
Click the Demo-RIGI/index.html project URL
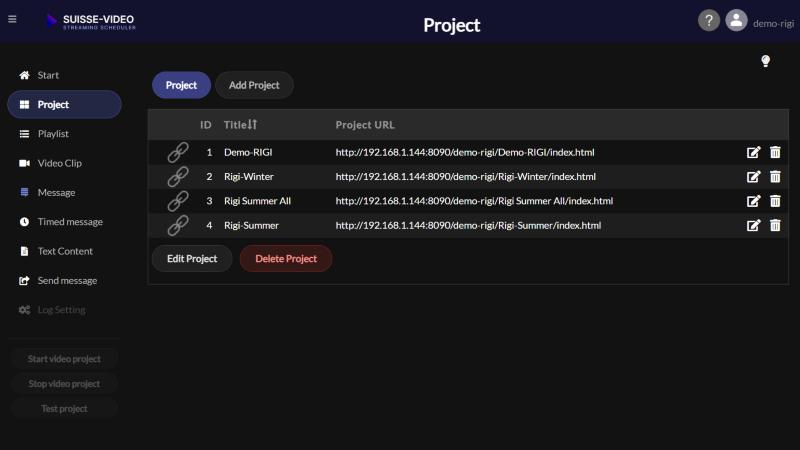coord(465,152)
